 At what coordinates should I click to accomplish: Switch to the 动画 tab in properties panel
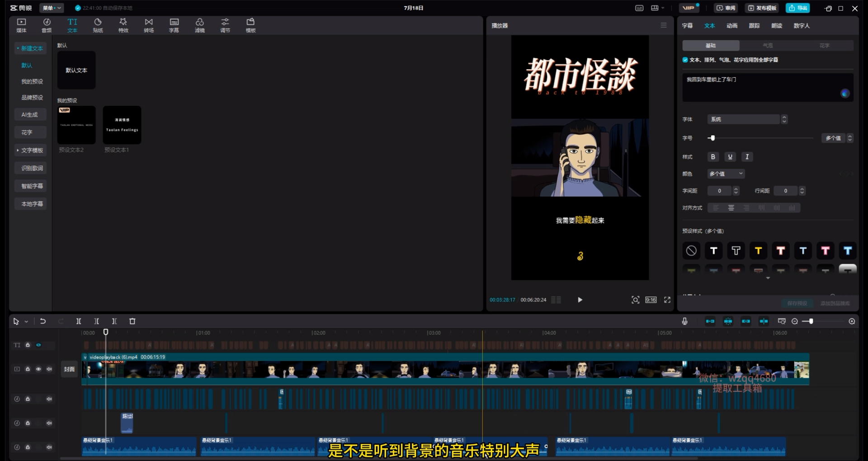(x=732, y=26)
